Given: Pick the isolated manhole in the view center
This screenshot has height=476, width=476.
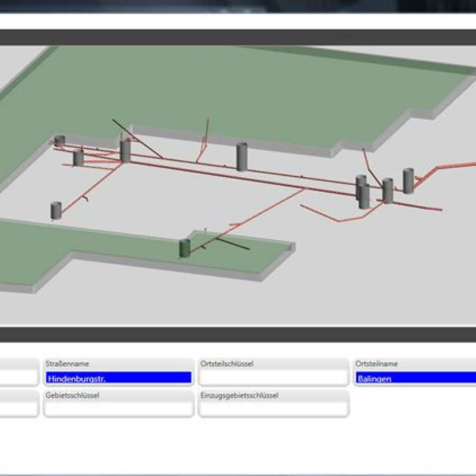Looking at the screenshot, I should pyautogui.click(x=242, y=157).
